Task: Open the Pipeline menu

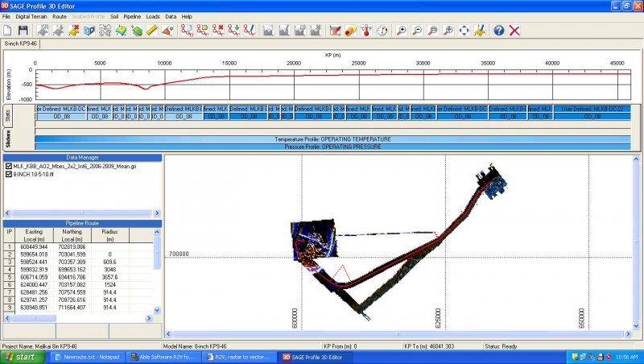Action: tap(132, 16)
